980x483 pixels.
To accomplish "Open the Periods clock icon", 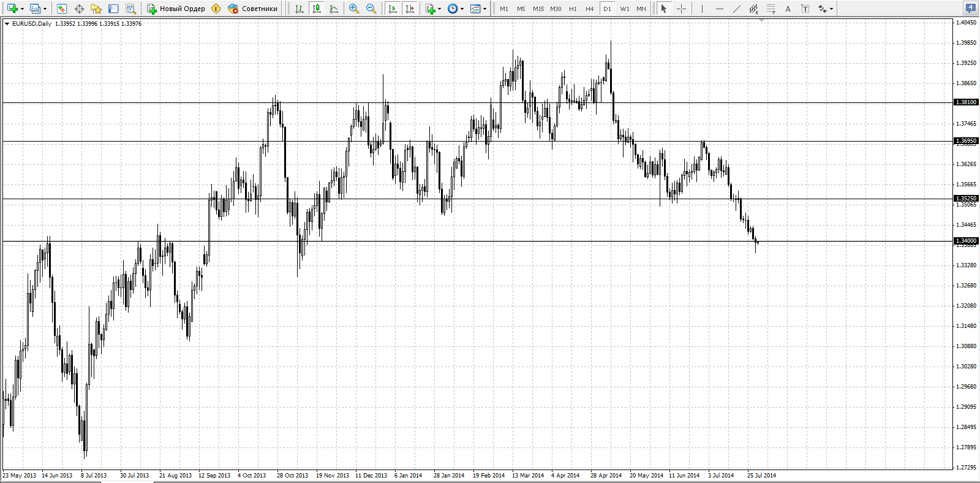I will pyautogui.click(x=453, y=9).
